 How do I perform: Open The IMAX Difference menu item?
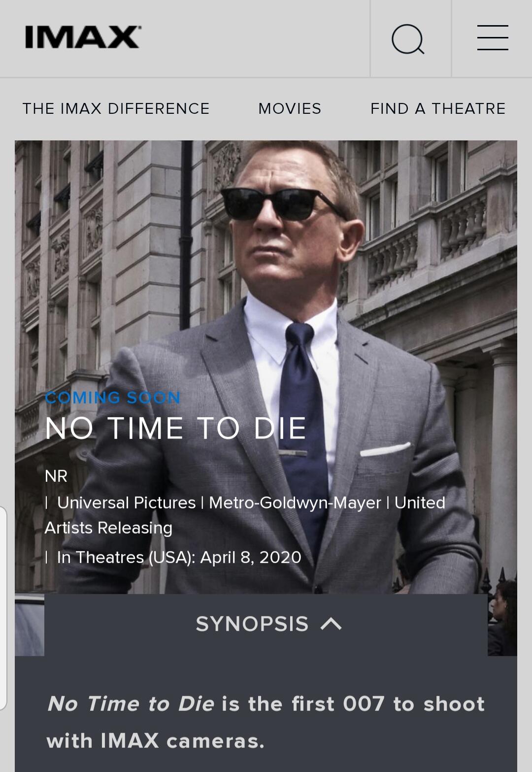pos(116,108)
